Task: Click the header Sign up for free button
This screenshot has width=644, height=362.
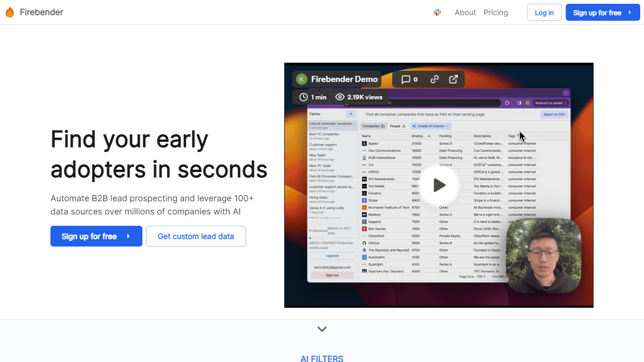Action: tap(603, 13)
